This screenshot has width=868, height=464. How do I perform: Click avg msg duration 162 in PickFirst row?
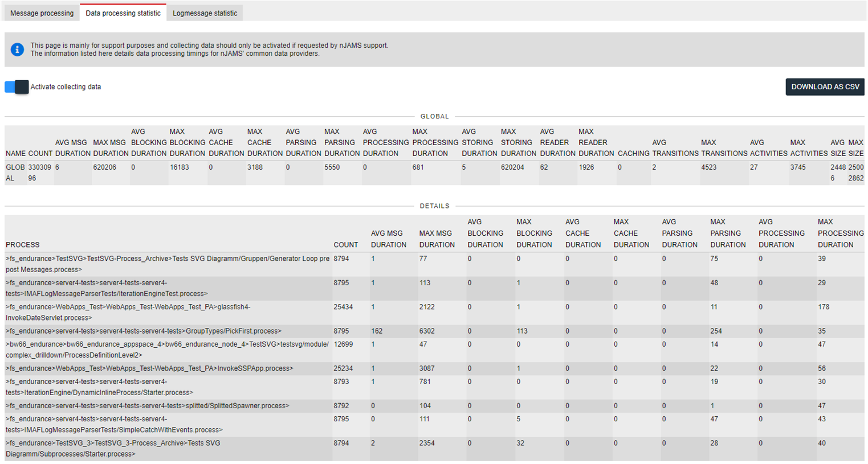point(377,331)
